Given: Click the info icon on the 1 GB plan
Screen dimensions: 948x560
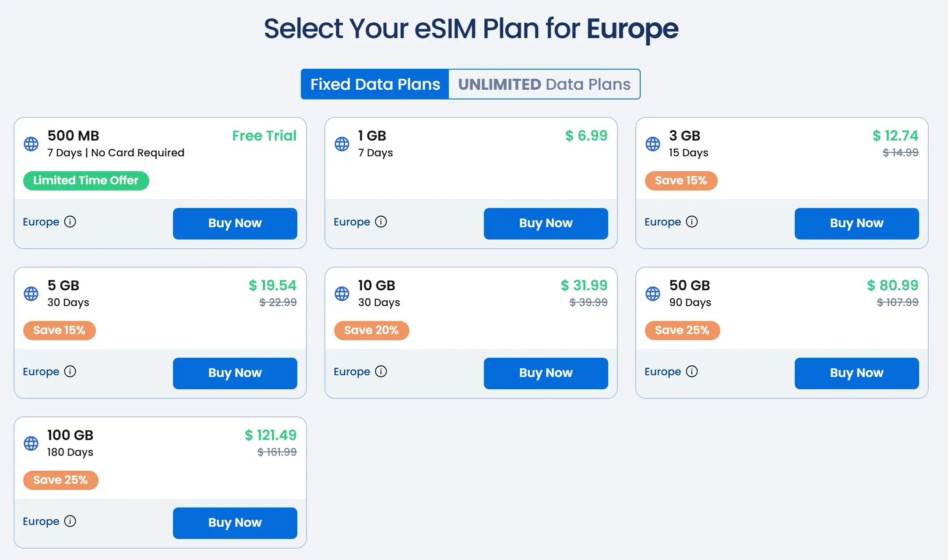Looking at the screenshot, I should [x=381, y=222].
